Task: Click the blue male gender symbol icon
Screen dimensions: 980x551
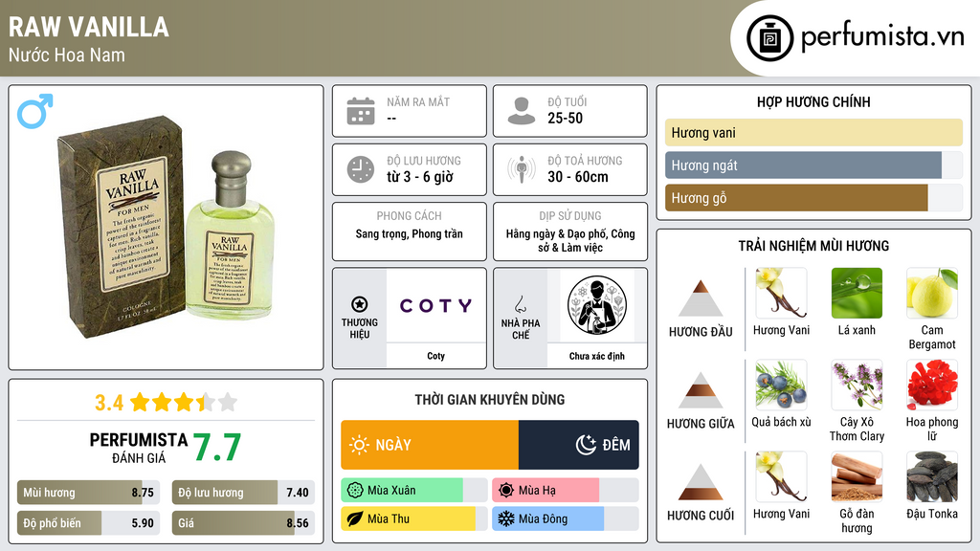Action: point(35,111)
